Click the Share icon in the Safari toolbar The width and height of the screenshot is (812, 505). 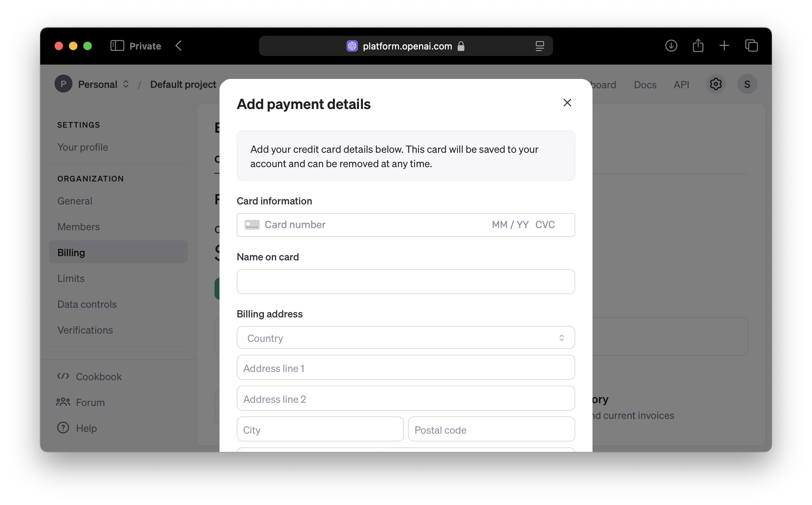[x=698, y=46]
